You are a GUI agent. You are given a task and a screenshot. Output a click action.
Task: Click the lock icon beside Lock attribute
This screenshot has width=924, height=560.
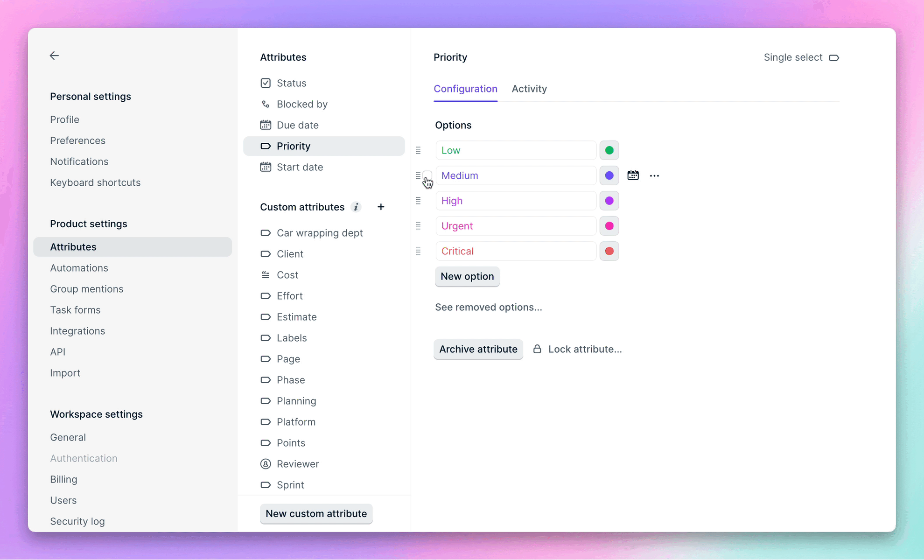coord(537,349)
